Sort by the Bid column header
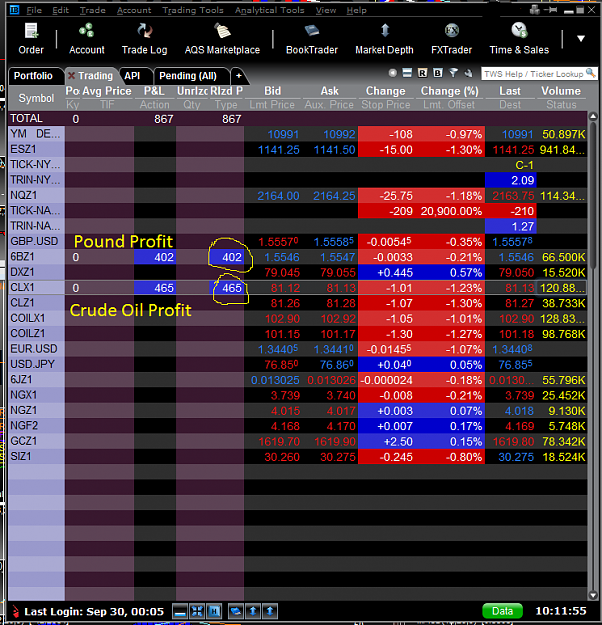The width and height of the screenshot is (602, 625). coord(273,91)
